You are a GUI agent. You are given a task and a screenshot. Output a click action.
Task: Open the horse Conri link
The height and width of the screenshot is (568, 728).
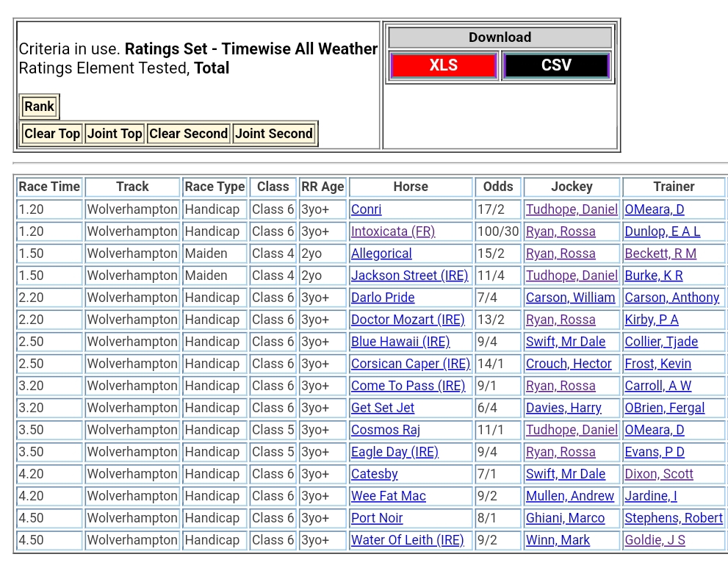tap(366, 209)
